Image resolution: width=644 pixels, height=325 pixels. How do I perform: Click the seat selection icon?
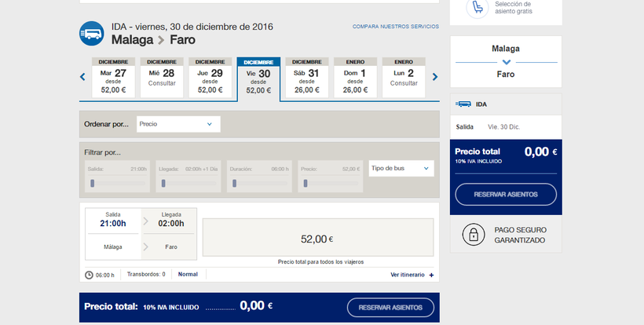pos(478,7)
